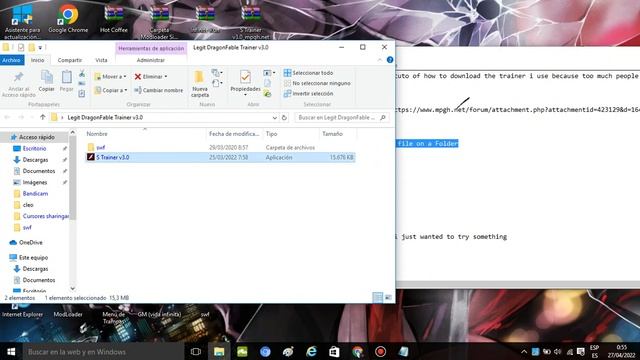Viewport: 640px width, 360px height.
Task: Click the mpgh.net attachment URL in Notepad
Action: [518, 110]
